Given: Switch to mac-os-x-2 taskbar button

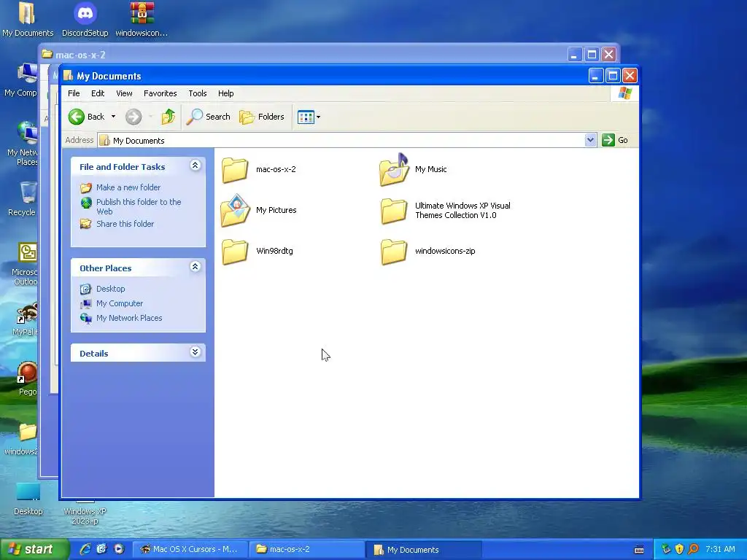Looking at the screenshot, I should point(307,549).
